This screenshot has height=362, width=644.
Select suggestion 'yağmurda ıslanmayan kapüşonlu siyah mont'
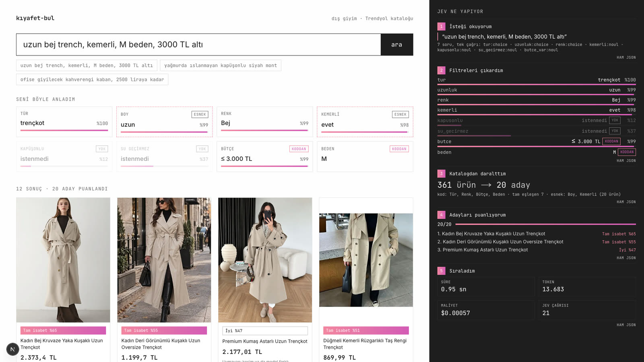(221, 66)
